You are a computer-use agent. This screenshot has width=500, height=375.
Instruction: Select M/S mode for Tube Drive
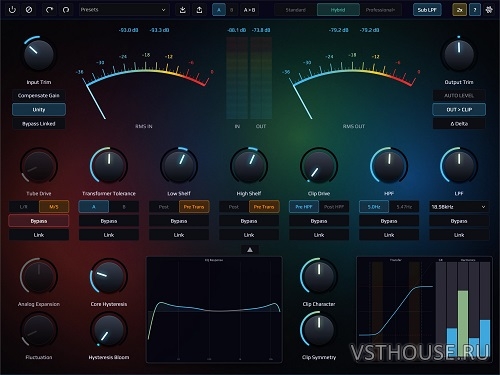coord(54,207)
